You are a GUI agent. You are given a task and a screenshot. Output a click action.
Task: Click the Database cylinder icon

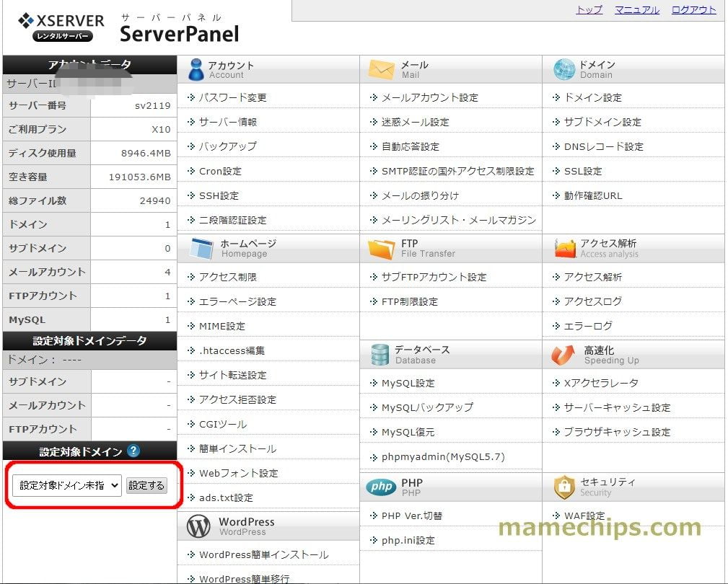click(380, 355)
